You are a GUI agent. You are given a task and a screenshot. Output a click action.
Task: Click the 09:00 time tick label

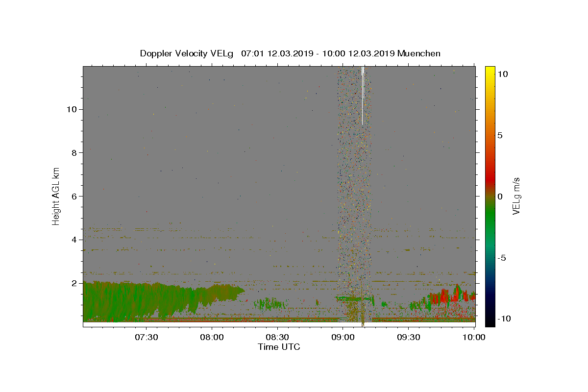click(x=343, y=337)
